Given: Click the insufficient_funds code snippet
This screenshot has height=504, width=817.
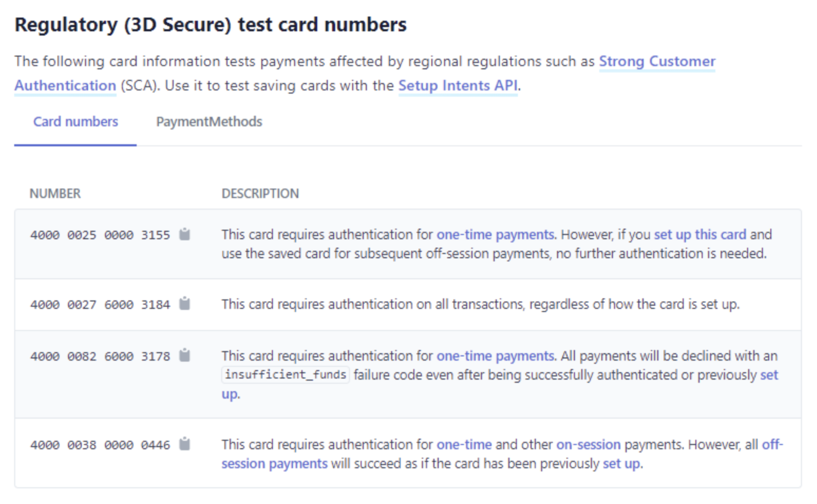Looking at the screenshot, I should pos(286,375).
